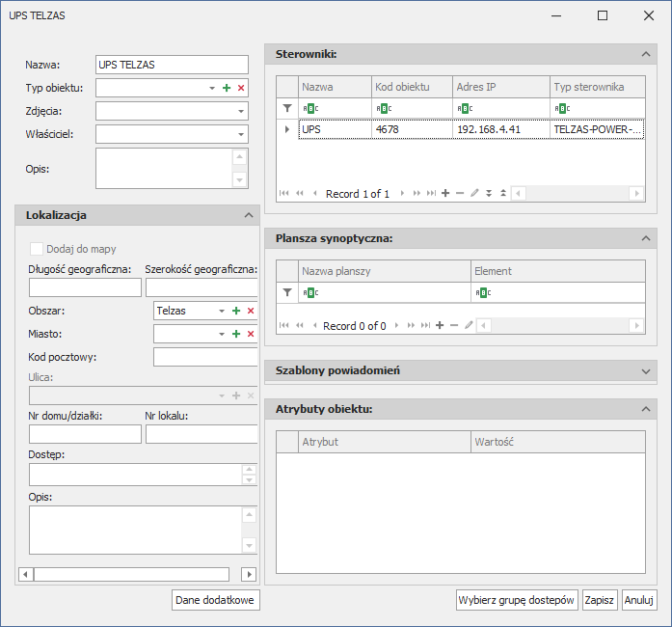Go to previous record in Sterowniki

point(315,194)
